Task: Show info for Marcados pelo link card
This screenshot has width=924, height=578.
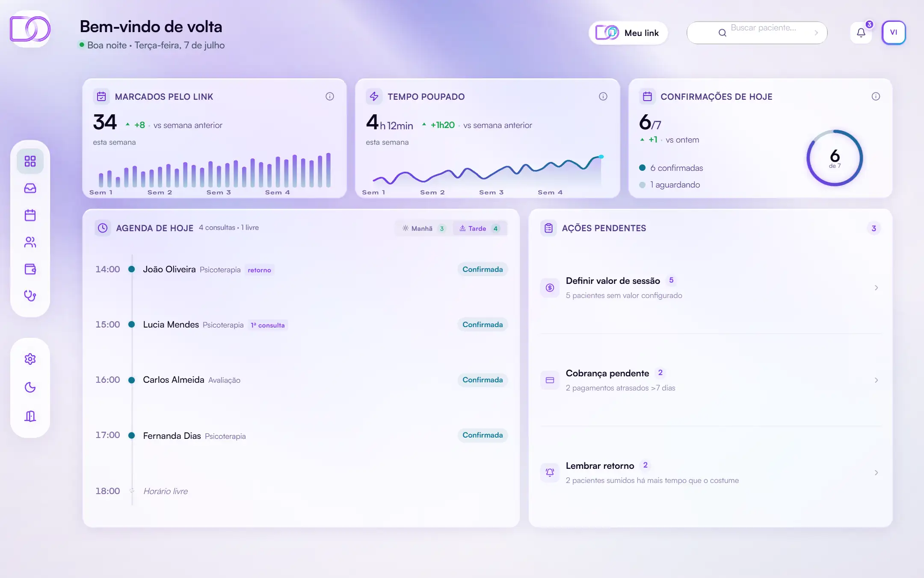Action: pos(330,96)
